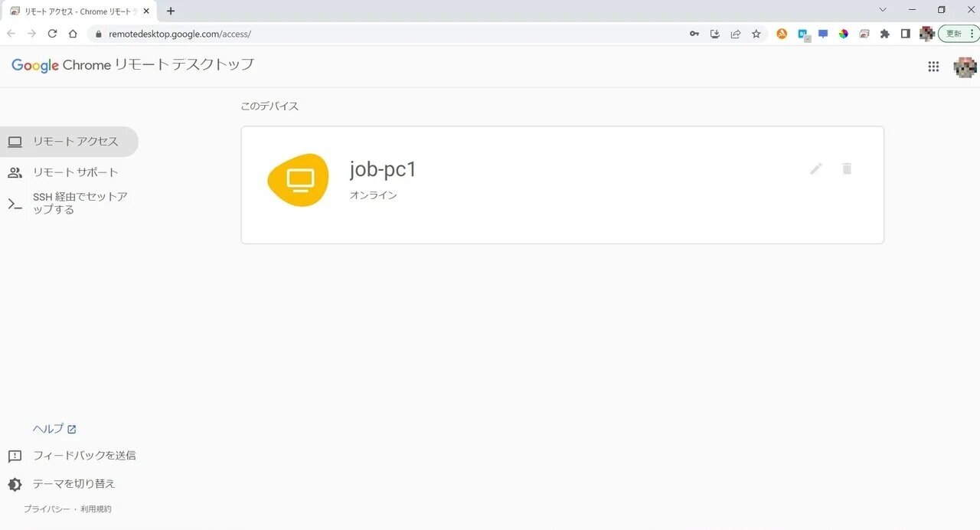Reload the page
Image resolution: width=980 pixels, height=530 pixels.
point(52,34)
